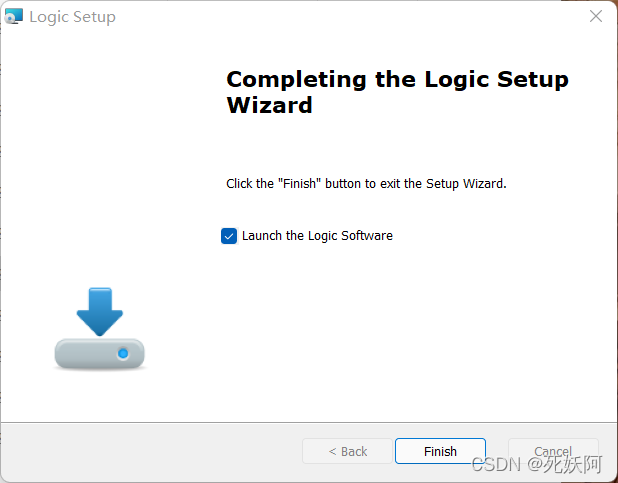Click the word "Software" in checkbox label
The height and width of the screenshot is (483, 618).
click(367, 236)
